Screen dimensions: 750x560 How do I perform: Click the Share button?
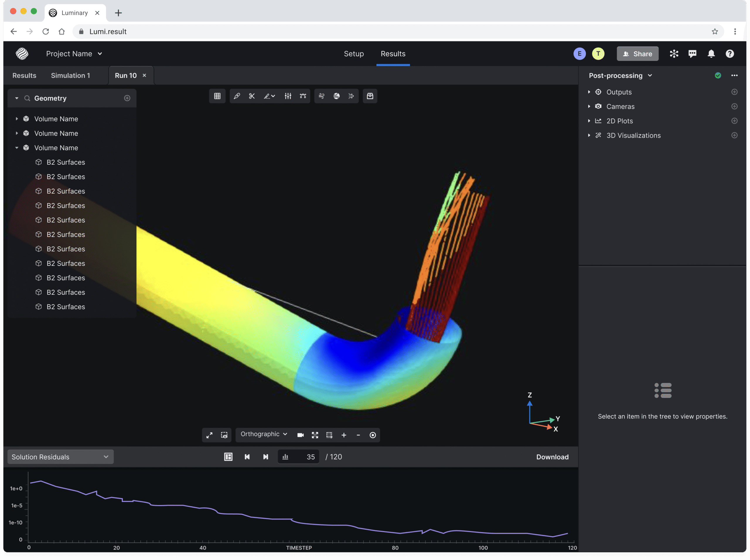pyautogui.click(x=637, y=54)
